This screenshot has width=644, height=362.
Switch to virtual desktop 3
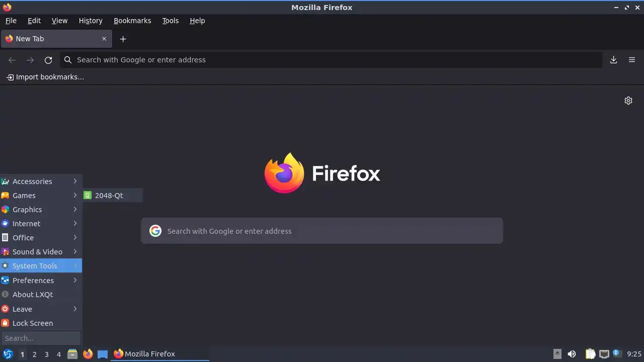46,354
